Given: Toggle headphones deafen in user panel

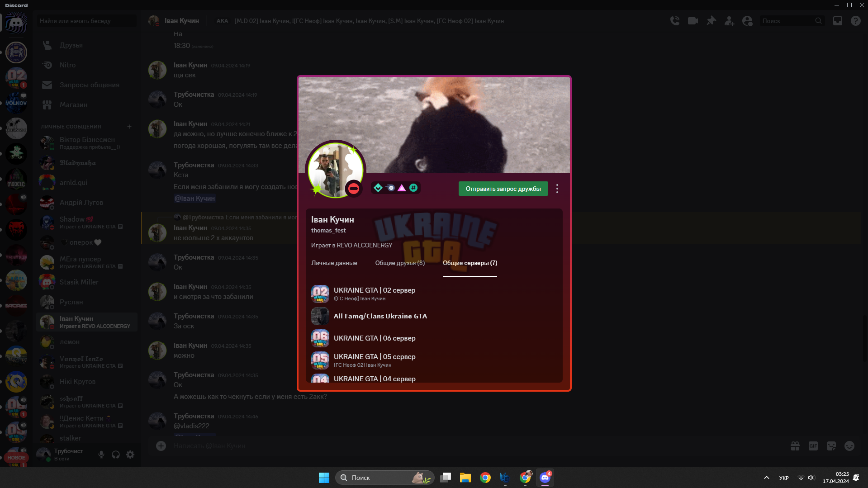Looking at the screenshot, I should pyautogui.click(x=116, y=455).
